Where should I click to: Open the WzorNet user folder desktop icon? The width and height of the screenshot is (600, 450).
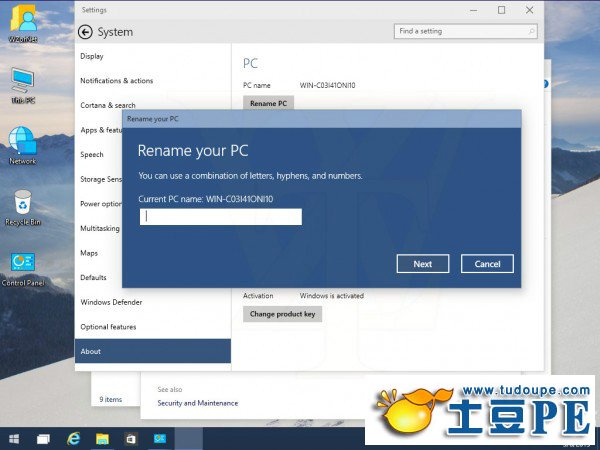(x=23, y=24)
